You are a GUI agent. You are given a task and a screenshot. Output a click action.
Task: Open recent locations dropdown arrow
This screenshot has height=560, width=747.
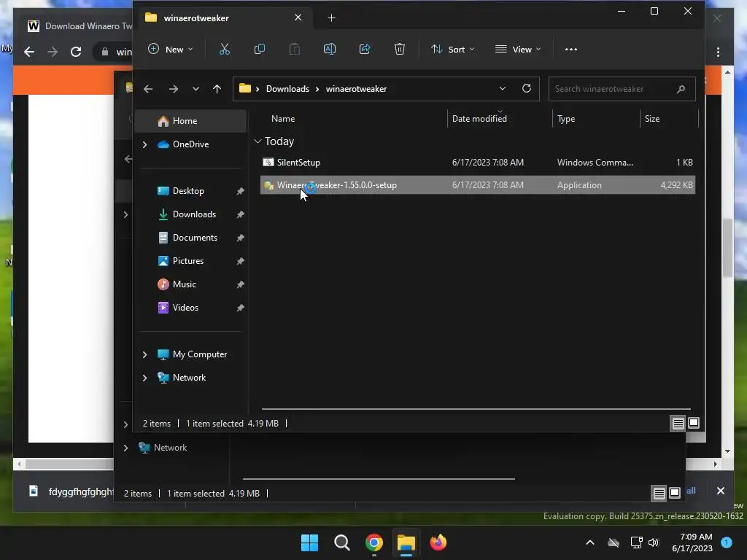click(x=196, y=89)
